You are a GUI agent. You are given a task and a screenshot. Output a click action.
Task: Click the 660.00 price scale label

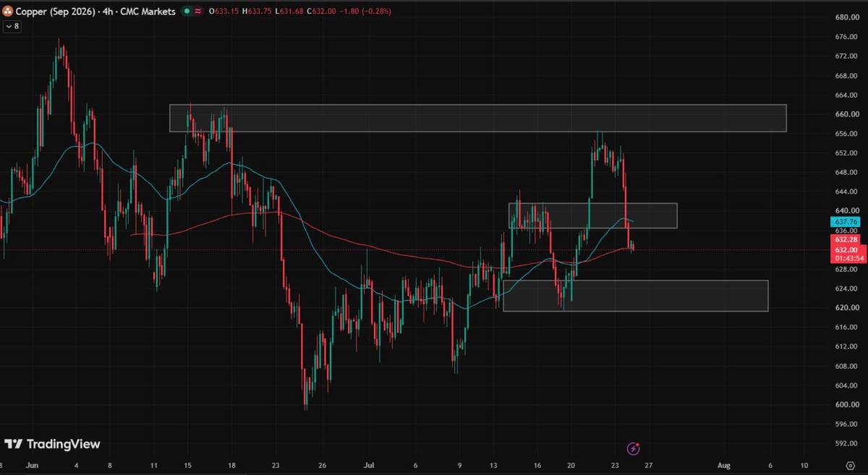pyautogui.click(x=846, y=114)
